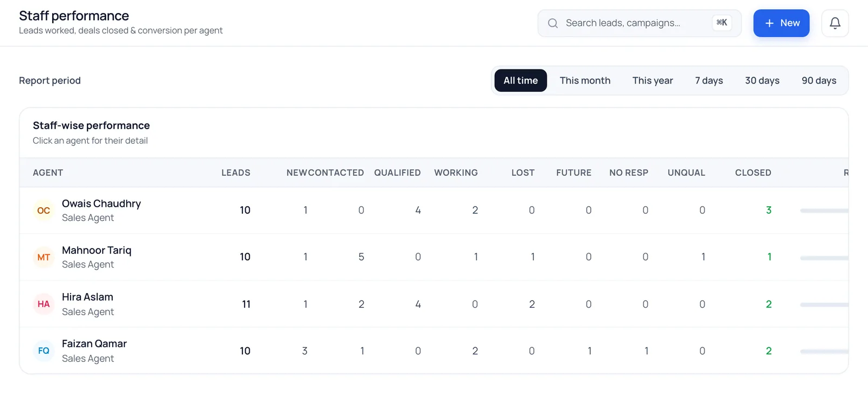Open Mahnoor Tariq agent detail

(434, 257)
